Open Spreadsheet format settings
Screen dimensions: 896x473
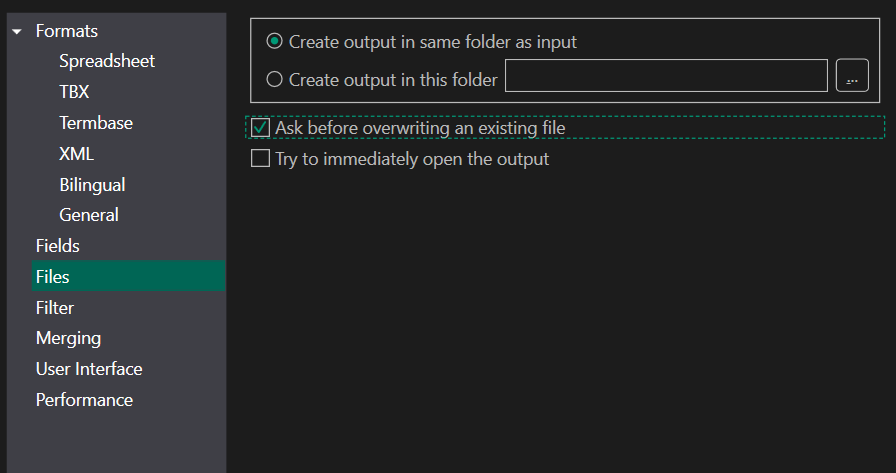click(x=107, y=61)
